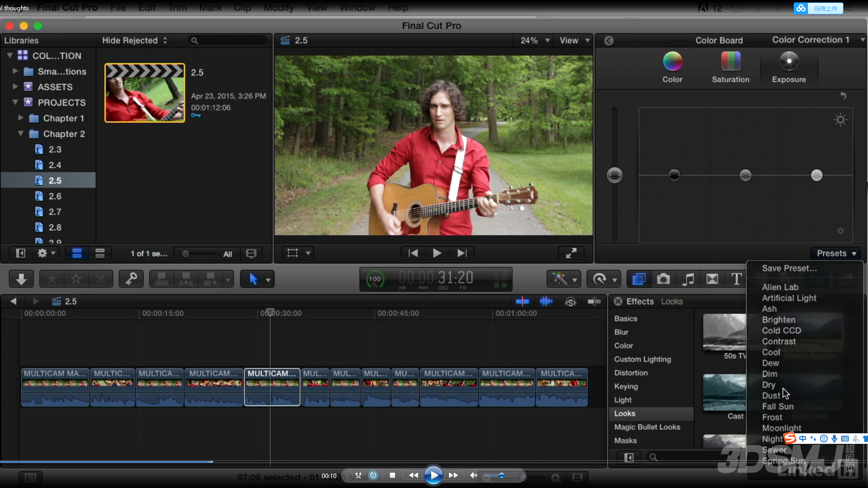
Task: Toggle solo selected clips
Action: point(570,301)
